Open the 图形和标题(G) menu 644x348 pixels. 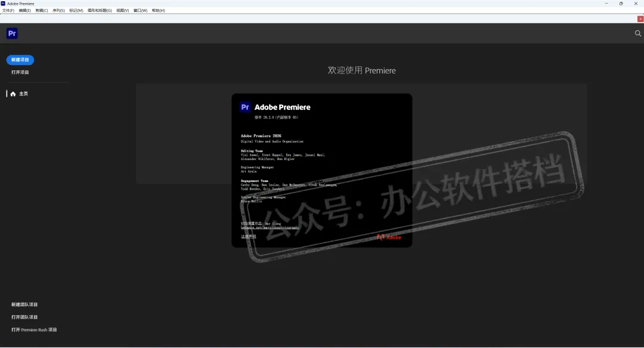[100, 11]
